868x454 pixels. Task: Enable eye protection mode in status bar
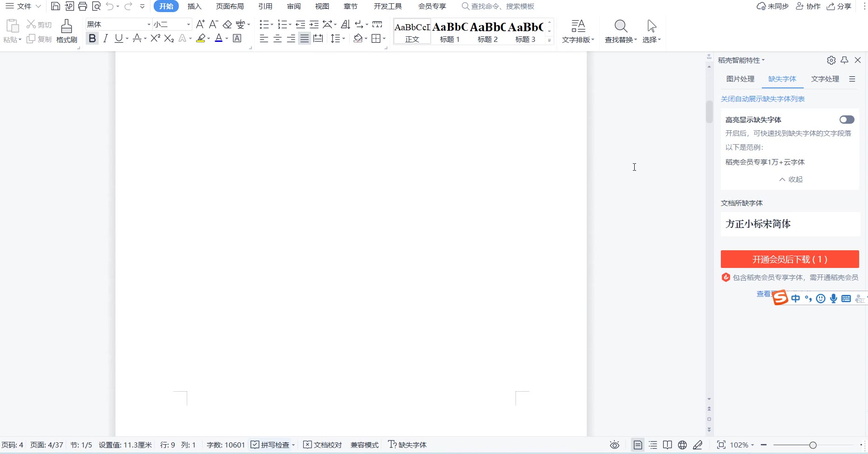615,445
